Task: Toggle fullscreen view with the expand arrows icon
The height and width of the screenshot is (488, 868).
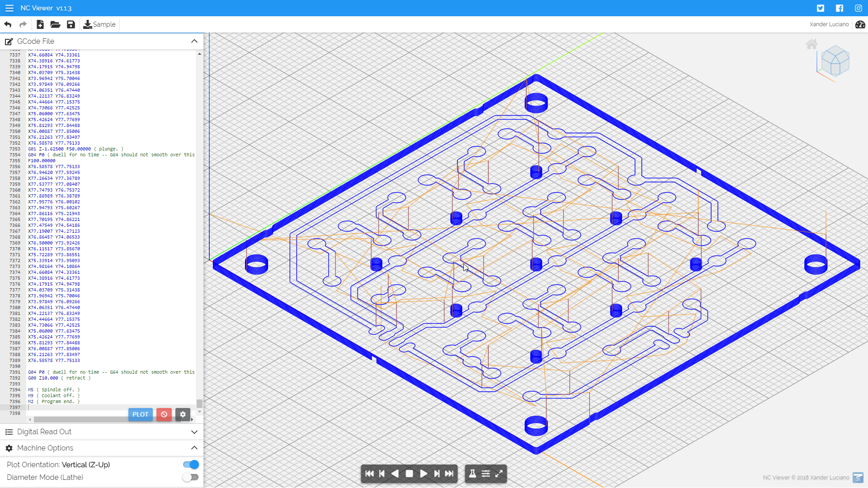Action: (499, 474)
